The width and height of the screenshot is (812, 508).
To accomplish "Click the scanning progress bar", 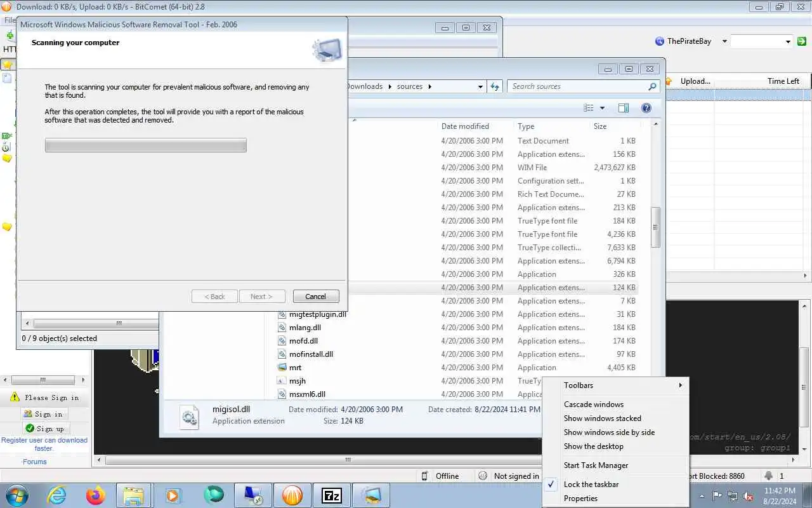I will pyautogui.click(x=146, y=145).
